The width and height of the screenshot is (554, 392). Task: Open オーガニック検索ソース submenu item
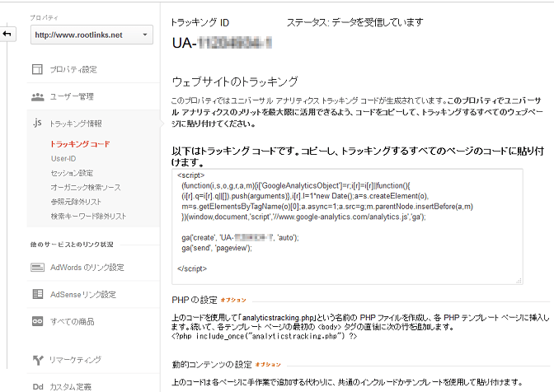(86, 188)
